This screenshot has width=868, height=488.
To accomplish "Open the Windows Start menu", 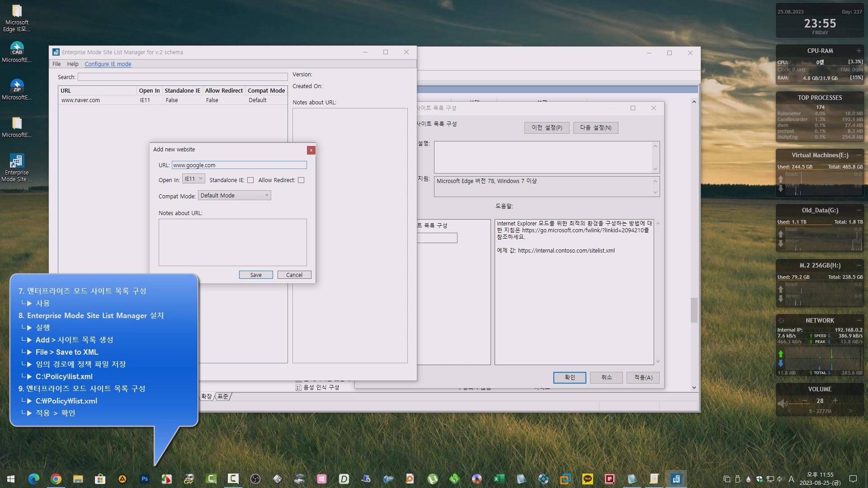I will [11, 479].
